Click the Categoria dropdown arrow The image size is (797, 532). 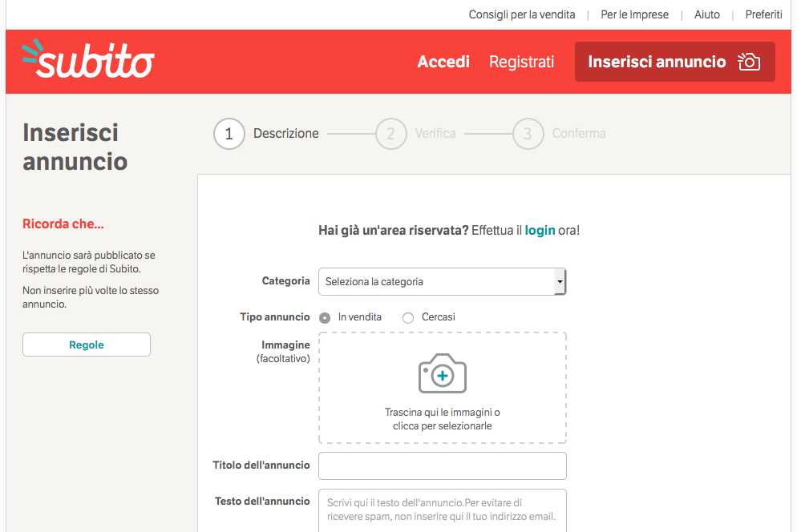560,282
